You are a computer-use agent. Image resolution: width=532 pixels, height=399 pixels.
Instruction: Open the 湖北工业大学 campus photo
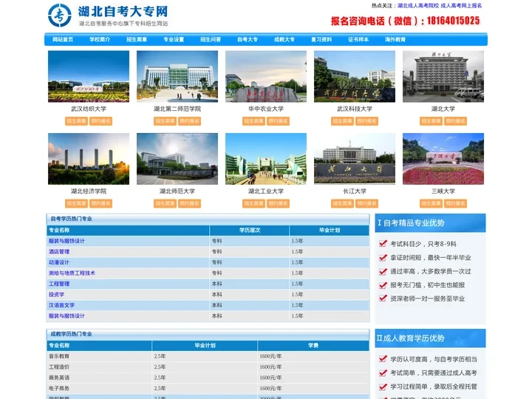[266, 159]
